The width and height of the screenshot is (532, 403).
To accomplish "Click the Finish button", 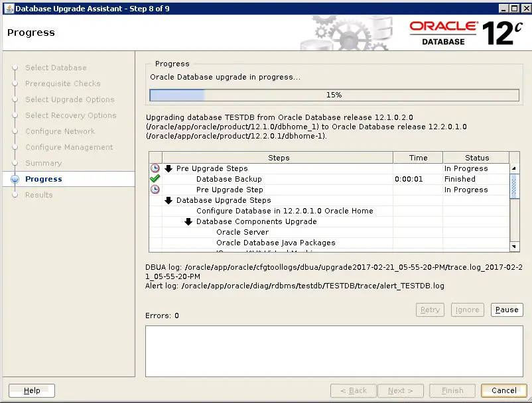I will [452, 390].
